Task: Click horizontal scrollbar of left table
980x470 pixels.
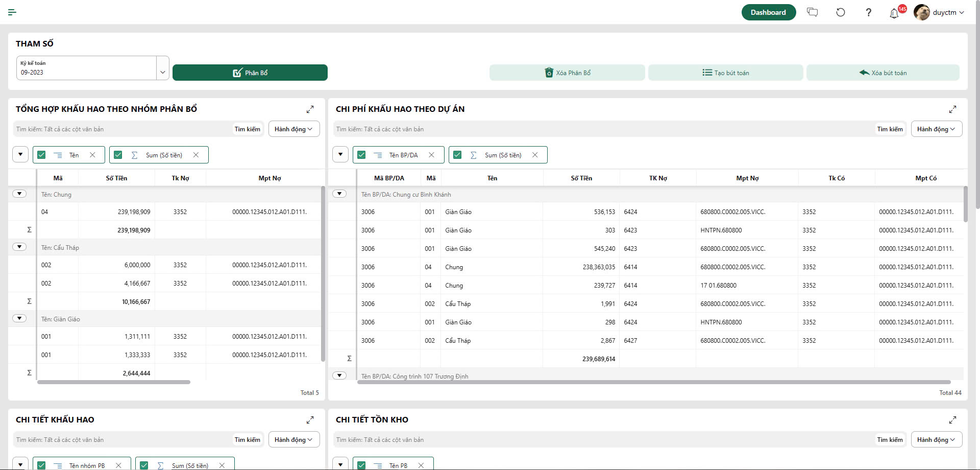Action: (114, 382)
